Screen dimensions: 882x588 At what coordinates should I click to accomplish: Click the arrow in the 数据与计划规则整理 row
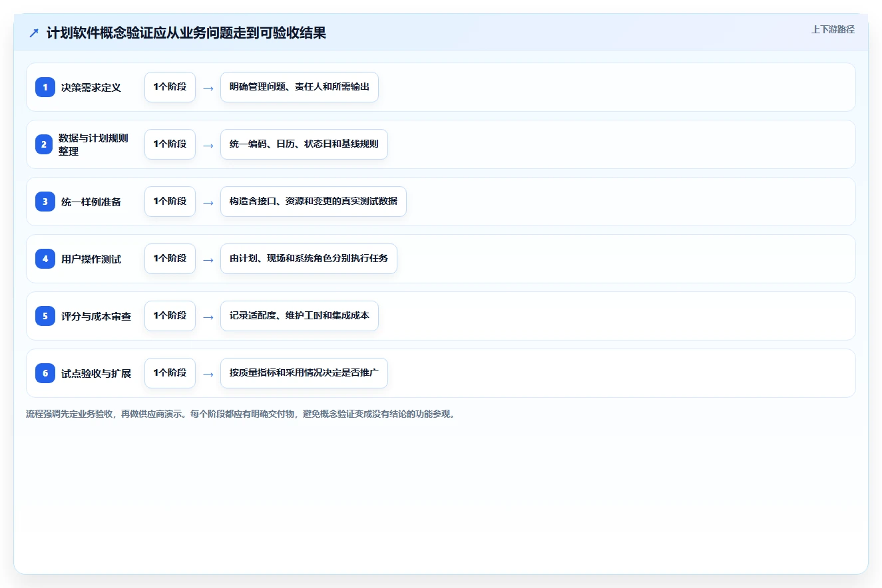[208, 145]
